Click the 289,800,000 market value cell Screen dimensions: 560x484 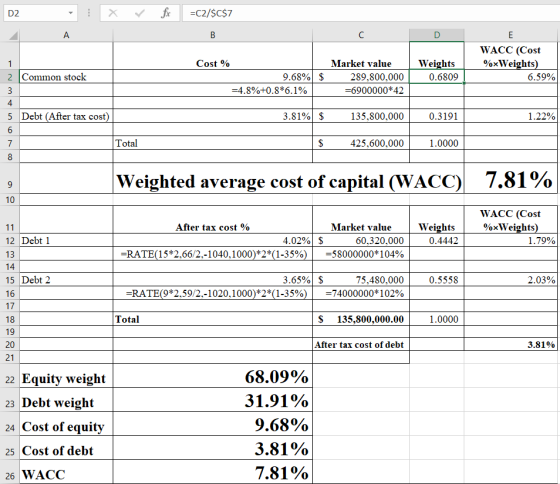point(361,77)
